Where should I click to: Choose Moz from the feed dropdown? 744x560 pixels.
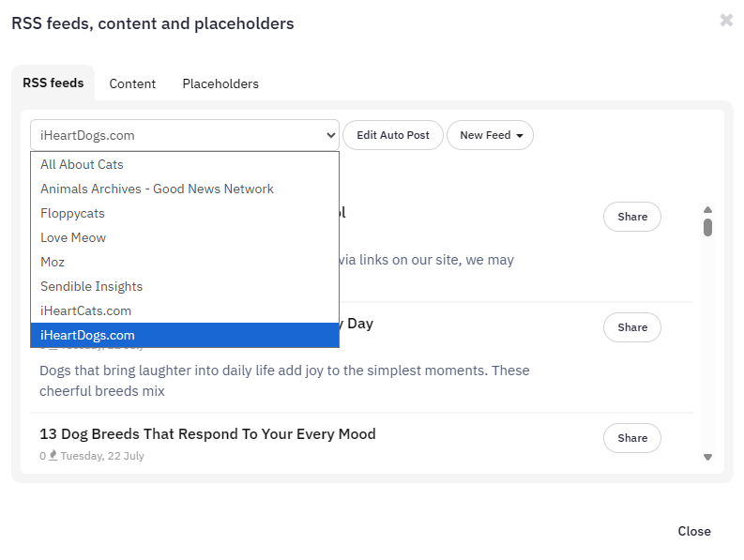pos(185,262)
